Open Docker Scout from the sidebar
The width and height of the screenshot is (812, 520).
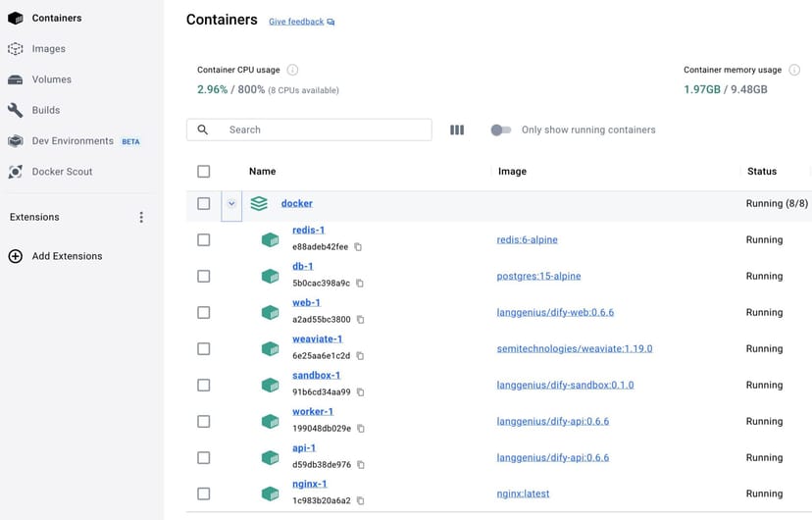62,172
